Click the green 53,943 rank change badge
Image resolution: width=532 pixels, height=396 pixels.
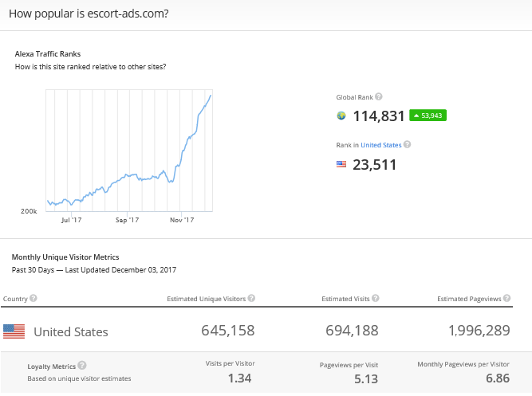[x=428, y=116]
